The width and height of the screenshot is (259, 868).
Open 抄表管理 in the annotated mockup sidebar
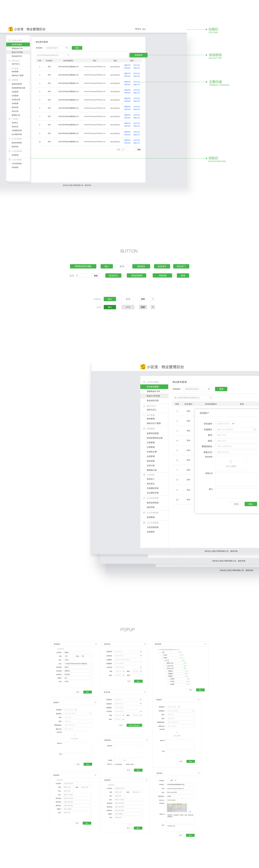[x=15, y=96]
